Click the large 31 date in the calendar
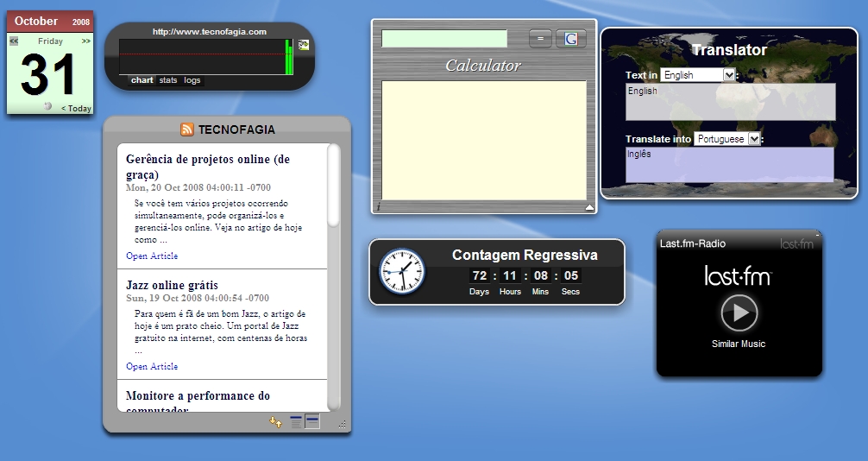The height and width of the screenshot is (461, 868). click(x=48, y=75)
